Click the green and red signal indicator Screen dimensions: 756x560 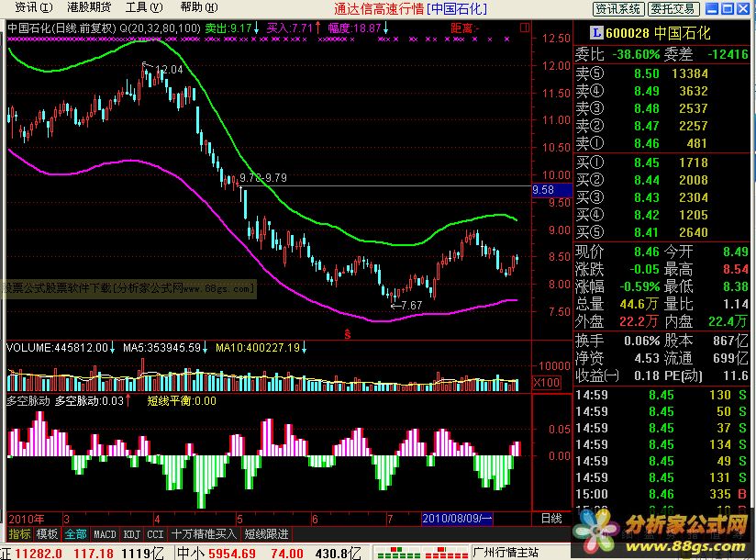click(421, 553)
